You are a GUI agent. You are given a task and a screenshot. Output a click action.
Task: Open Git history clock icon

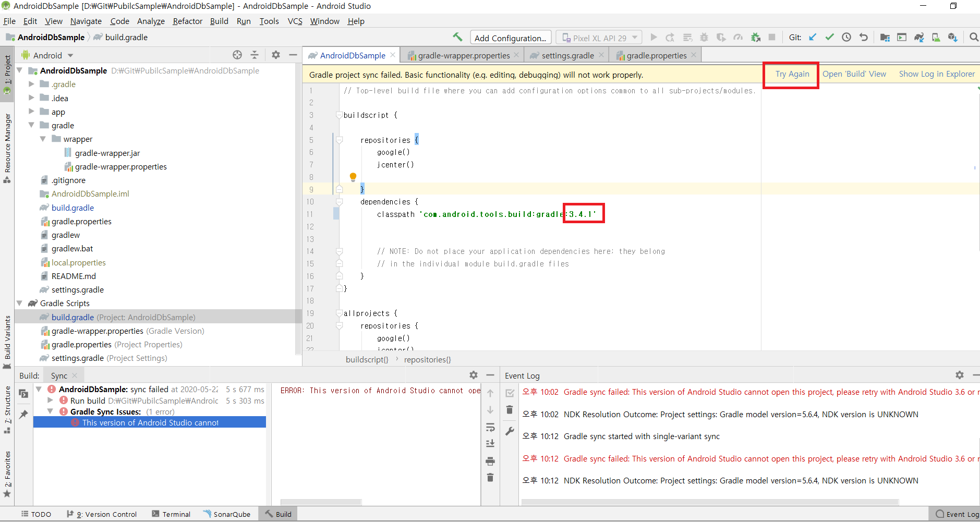[x=846, y=37]
